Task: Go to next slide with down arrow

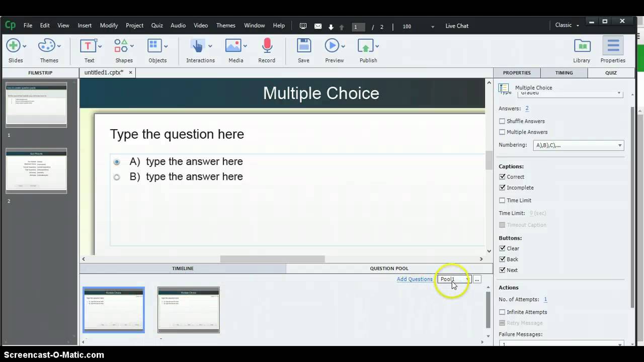Action: pyautogui.click(x=331, y=27)
